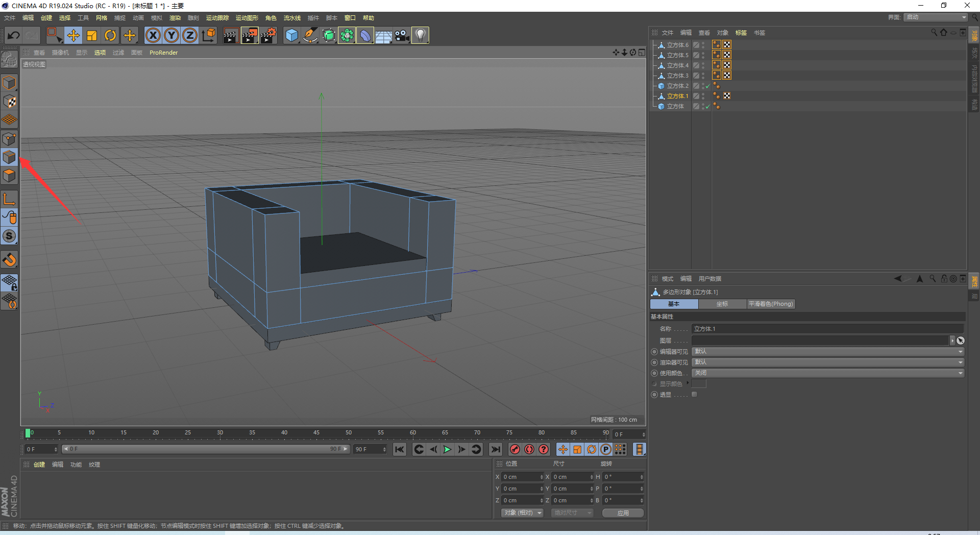Viewport: 980px width, 535px height.
Task: Click the Floor environment icon
Action: [383, 35]
